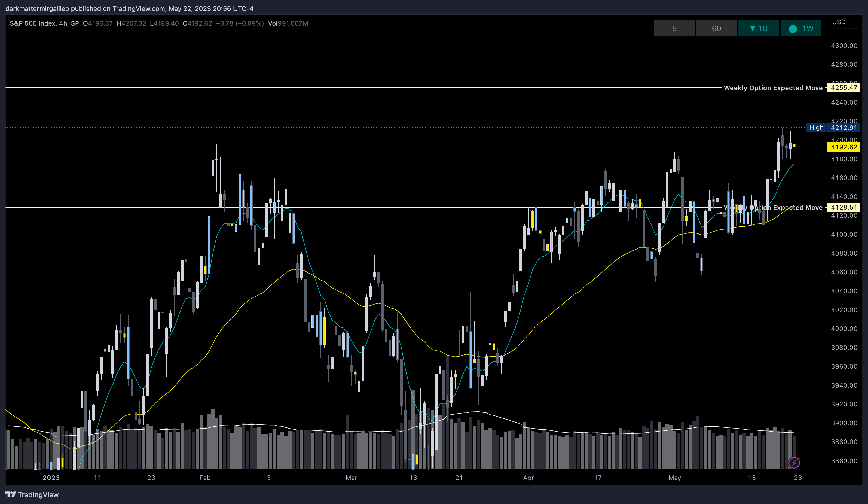
Task: Click upper Weekly Option Expected Move text label
Action: pos(773,88)
